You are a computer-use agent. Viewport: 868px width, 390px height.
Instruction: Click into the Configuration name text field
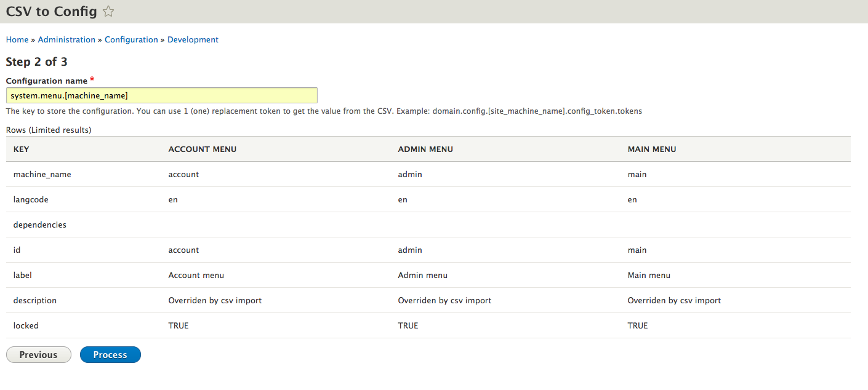click(x=161, y=95)
